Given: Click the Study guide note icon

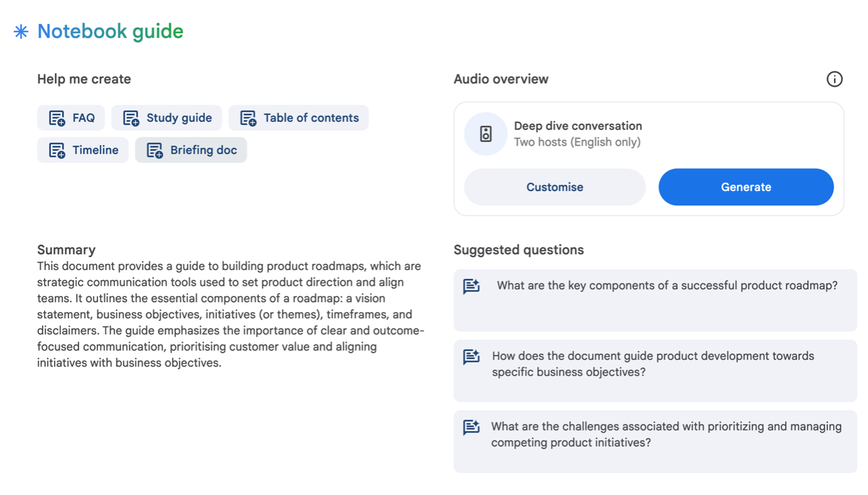Looking at the screenshot, I should tap(131, 118).
